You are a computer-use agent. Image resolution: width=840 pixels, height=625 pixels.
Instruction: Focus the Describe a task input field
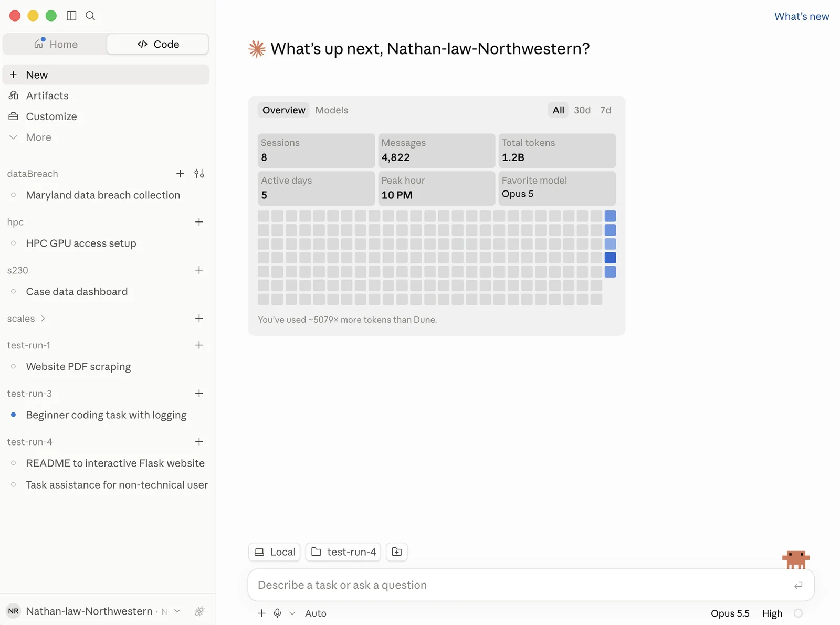coord(531,585)
